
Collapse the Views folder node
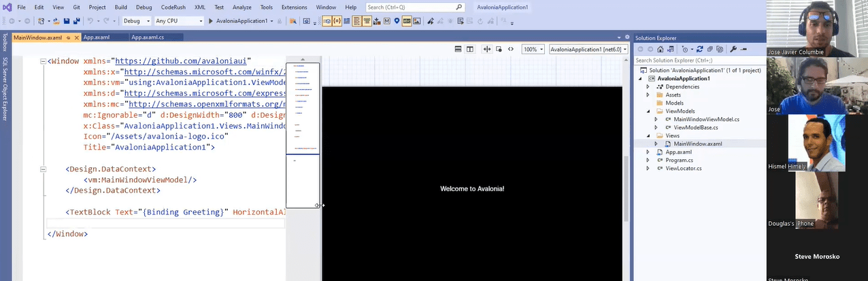point(648,135)
